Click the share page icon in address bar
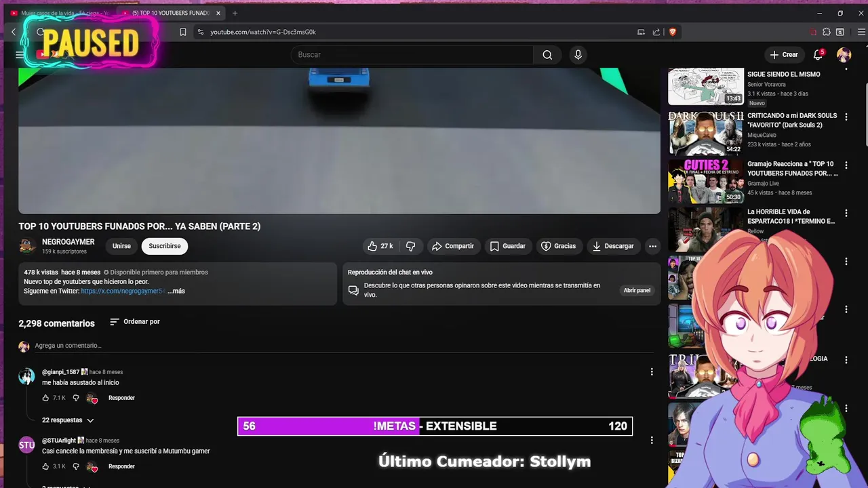Image resolution: width=868 pixels, height=488 pixels. (x=656, y=32)
